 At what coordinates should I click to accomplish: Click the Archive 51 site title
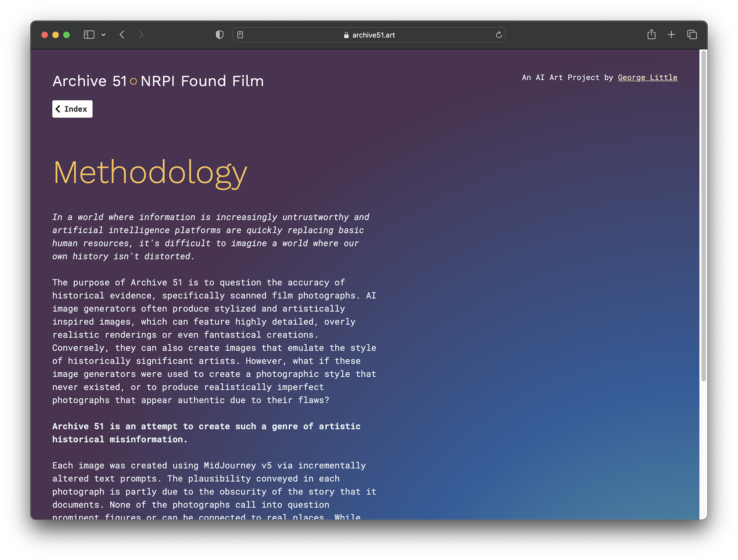(90, 81)
